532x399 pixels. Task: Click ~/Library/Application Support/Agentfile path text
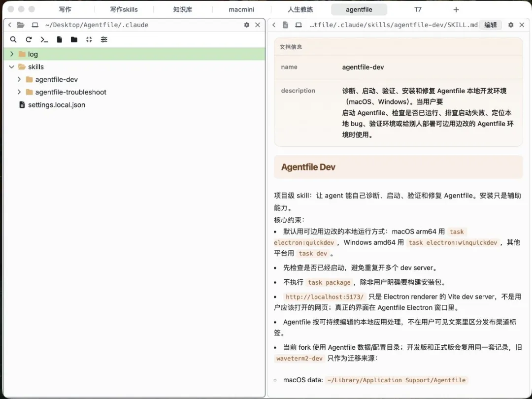point(396,380)
